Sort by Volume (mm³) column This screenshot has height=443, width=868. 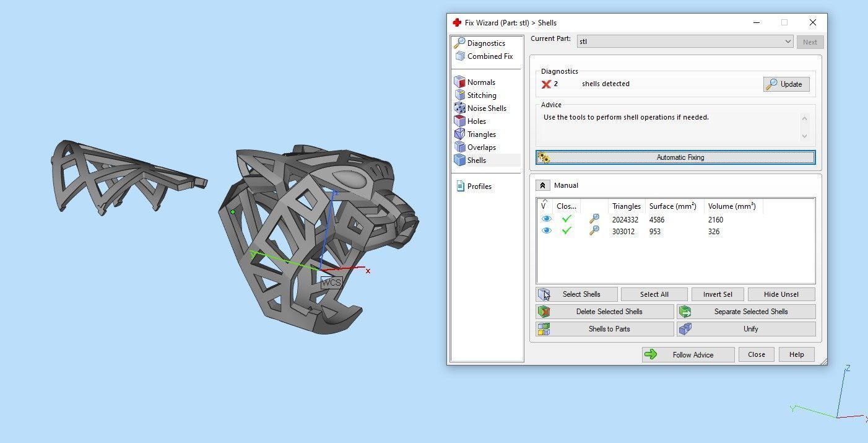pyautogui.click(x=733, y=206)
